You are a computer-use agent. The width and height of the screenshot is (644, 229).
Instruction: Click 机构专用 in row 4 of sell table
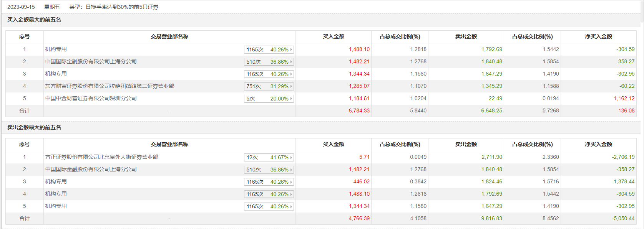56,194
